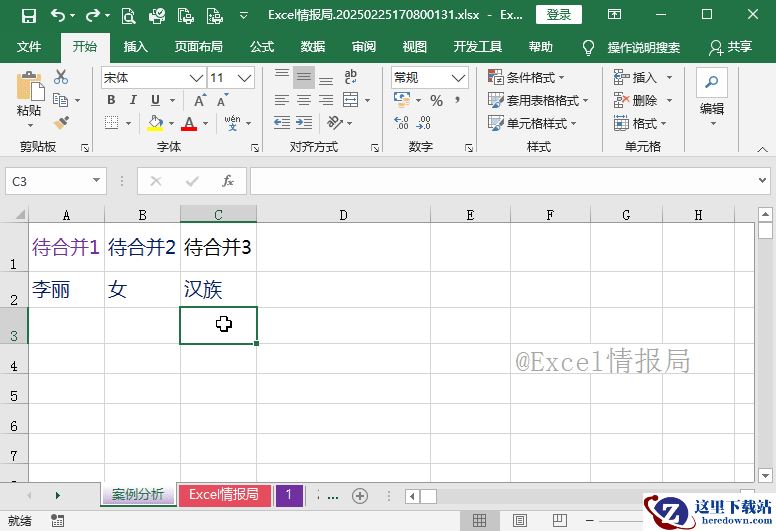The height and width of the screenshot is (531, 776).
Task: Open the 编辑 editing group button
Action: pyautogui.click(x=712, y=99)
